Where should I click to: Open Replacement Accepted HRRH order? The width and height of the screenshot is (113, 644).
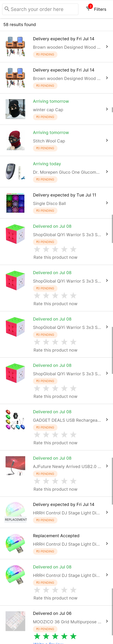click(x=56, y=543)
